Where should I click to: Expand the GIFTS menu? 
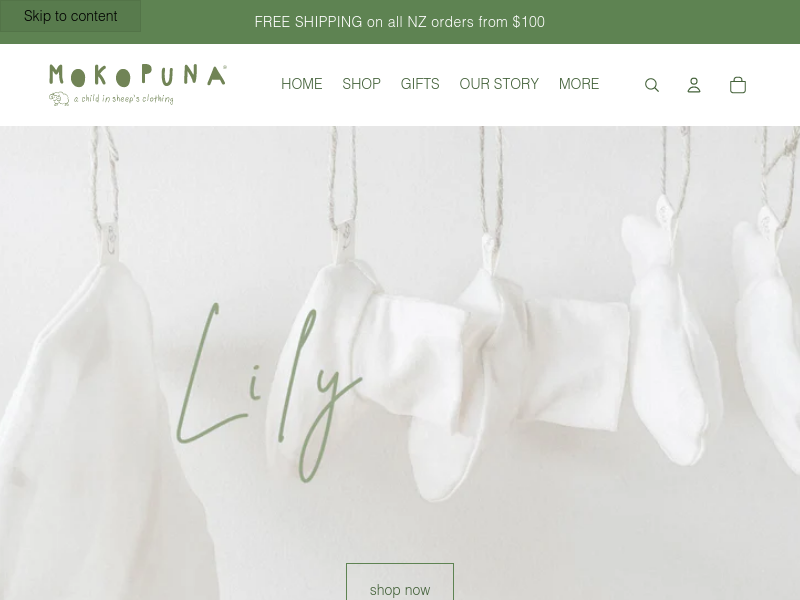[x=420, y=84]
